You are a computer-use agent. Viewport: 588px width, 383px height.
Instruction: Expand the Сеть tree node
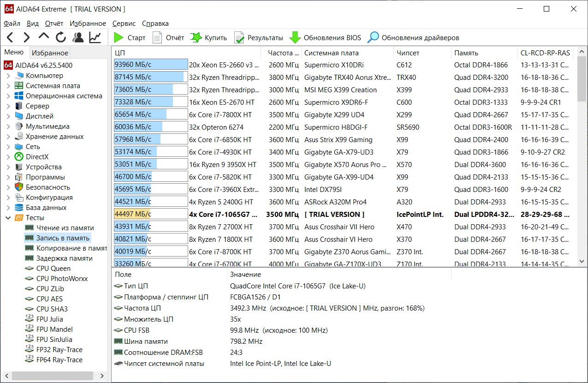point(8,147)
